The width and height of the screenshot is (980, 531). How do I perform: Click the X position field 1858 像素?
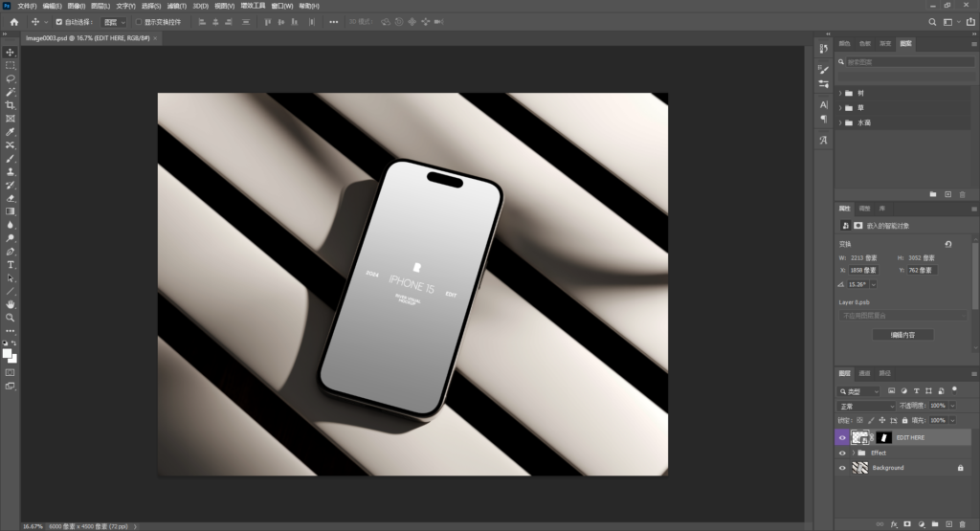tap(863, 271)
